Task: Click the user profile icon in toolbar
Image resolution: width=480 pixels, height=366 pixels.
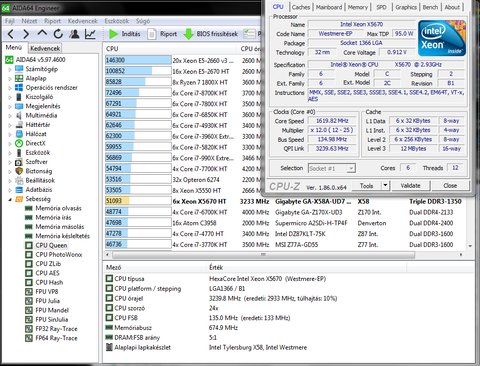Action: tap(74, 34)
